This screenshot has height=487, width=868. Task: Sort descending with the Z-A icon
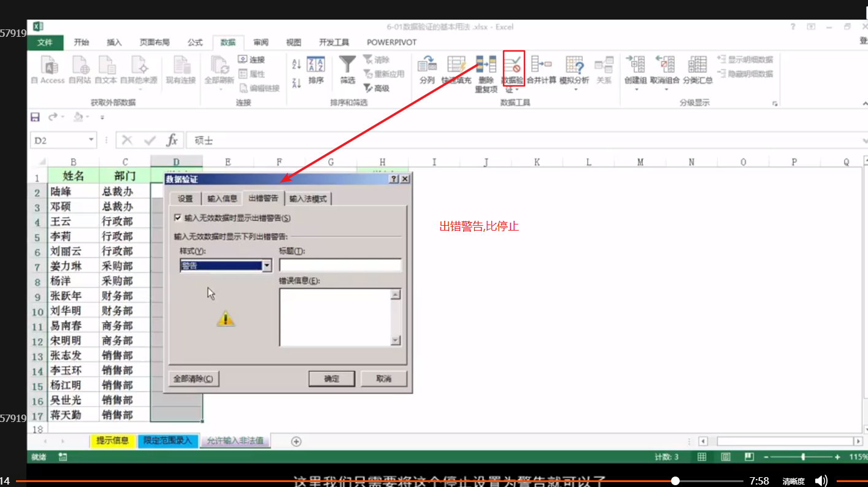pyautogui.click(x=296, y=82)
